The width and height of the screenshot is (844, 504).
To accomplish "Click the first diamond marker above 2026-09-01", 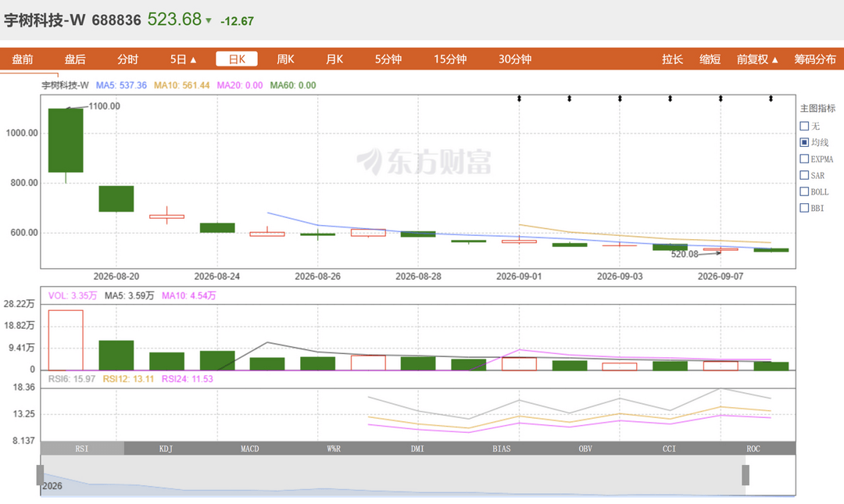I will coord(520,98).
